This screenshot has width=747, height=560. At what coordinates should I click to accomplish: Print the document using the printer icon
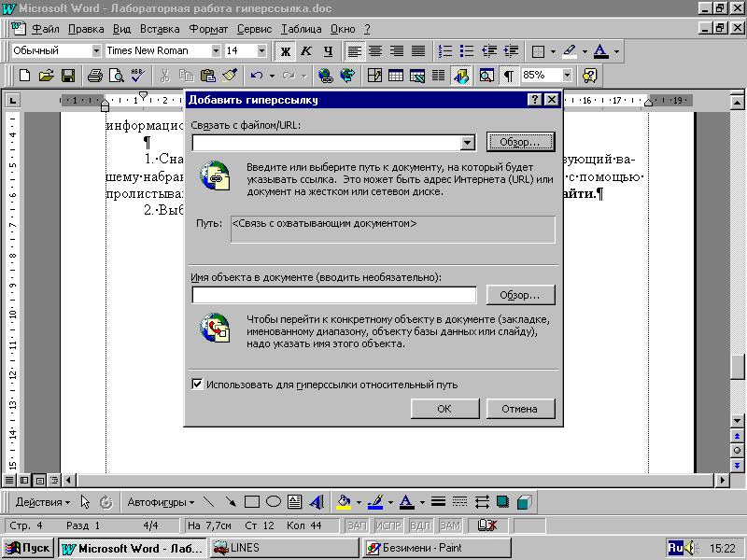point(95,76)
